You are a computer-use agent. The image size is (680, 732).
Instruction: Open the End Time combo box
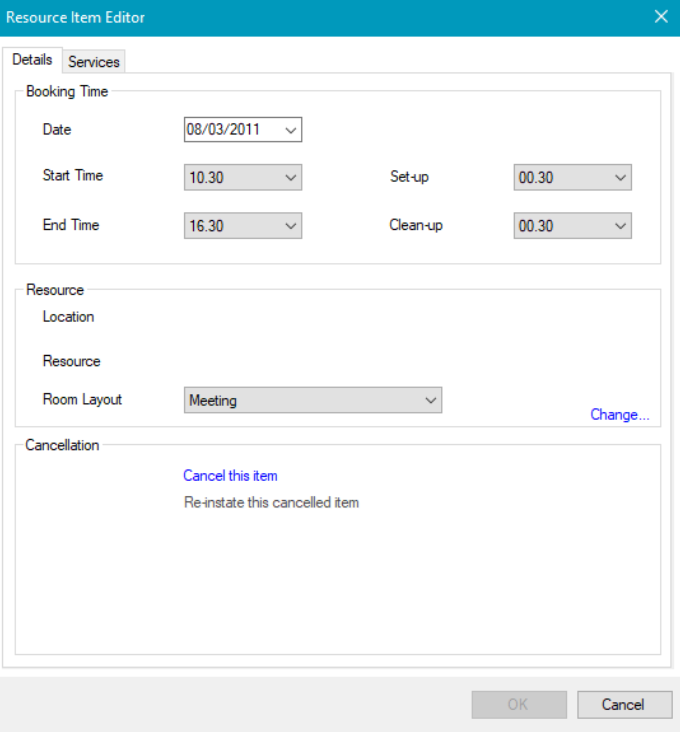243,227
